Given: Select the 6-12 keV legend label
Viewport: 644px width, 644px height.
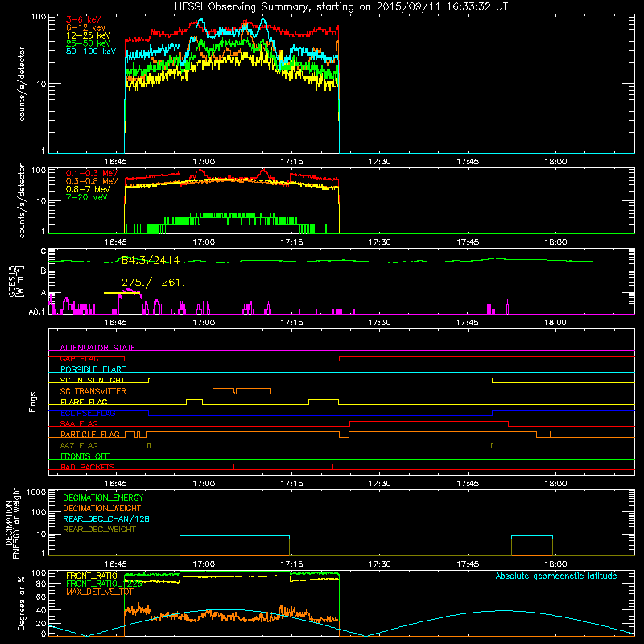Looking at the screenshot, I should point(86,27).
